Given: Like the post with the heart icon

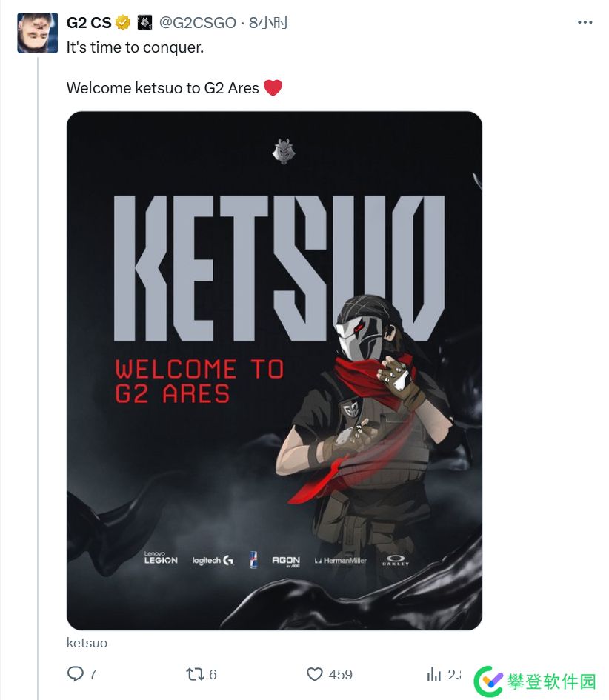Looking at the screenshot, I should click(315, 674).
